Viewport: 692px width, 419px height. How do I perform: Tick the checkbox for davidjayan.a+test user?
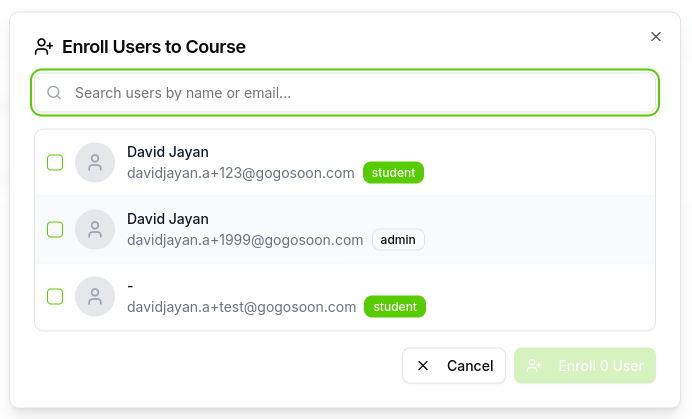[x=56, y=297]
